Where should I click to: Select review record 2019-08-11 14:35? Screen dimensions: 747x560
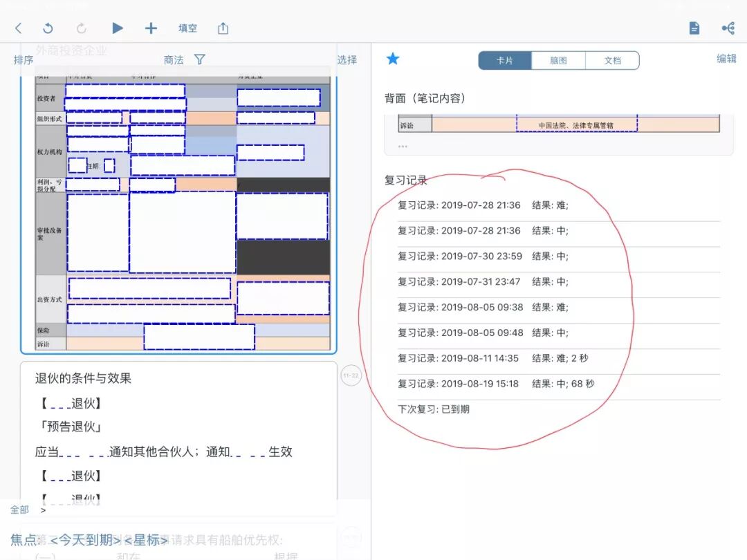(559, 358)
